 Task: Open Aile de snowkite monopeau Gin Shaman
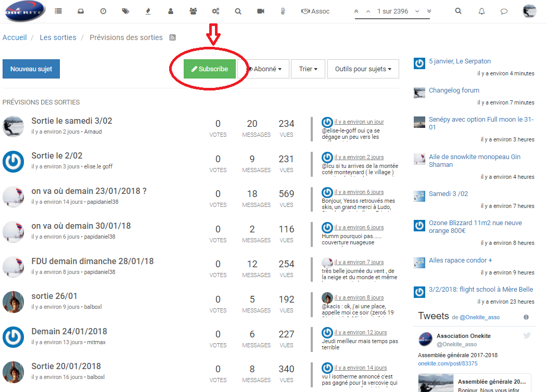(x=475, y=161)
